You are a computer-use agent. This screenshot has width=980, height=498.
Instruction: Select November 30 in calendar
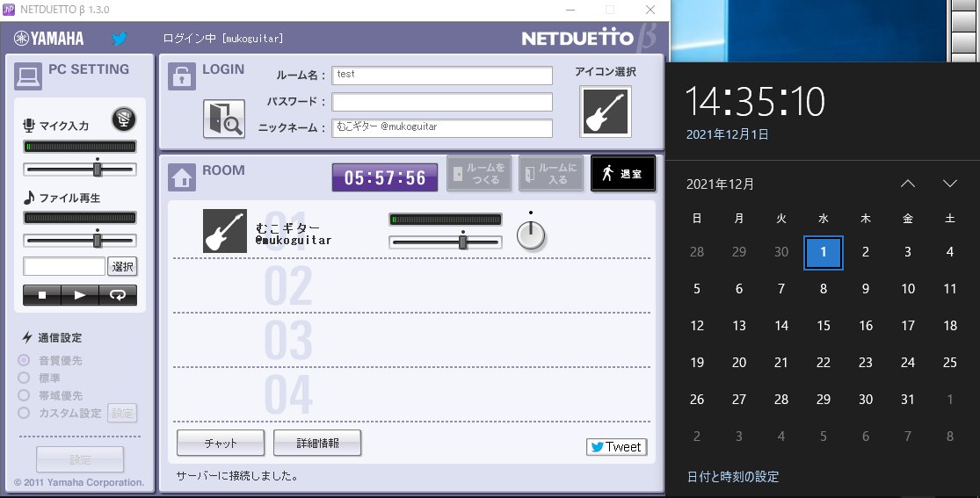pos(781,252)
